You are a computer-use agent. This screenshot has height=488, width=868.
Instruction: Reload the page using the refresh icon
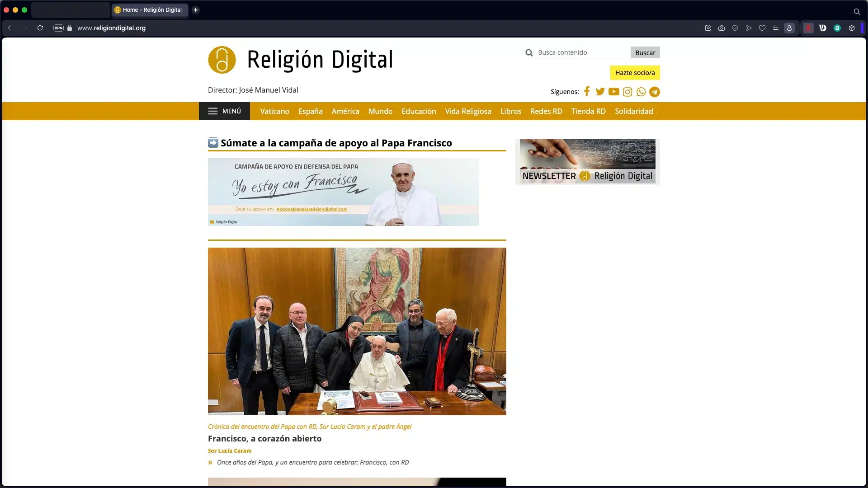[40, 28]
